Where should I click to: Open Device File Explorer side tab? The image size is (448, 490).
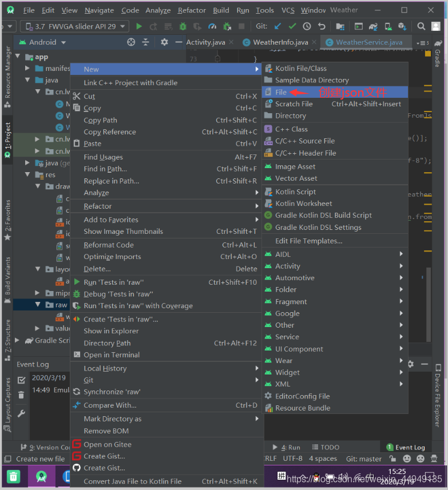point(438,396)
